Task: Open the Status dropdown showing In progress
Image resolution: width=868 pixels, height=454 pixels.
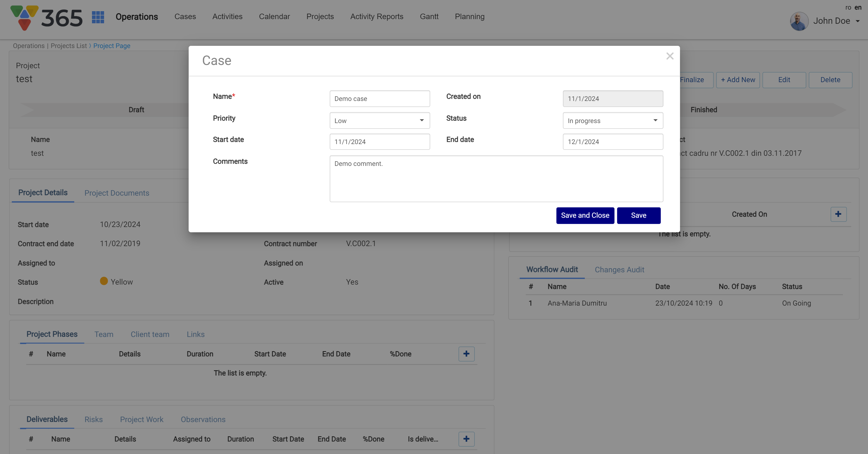Action: [x=613, y=121]
